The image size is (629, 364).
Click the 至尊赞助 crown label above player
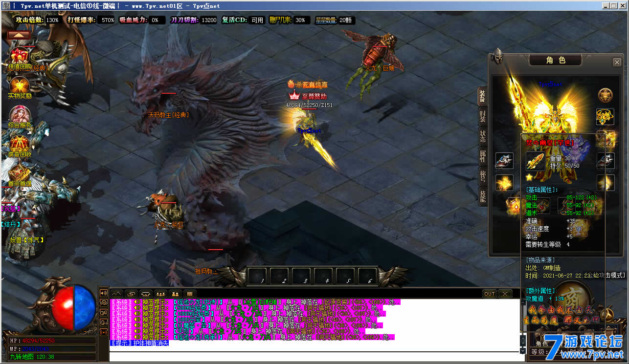[x=309, y=96]
